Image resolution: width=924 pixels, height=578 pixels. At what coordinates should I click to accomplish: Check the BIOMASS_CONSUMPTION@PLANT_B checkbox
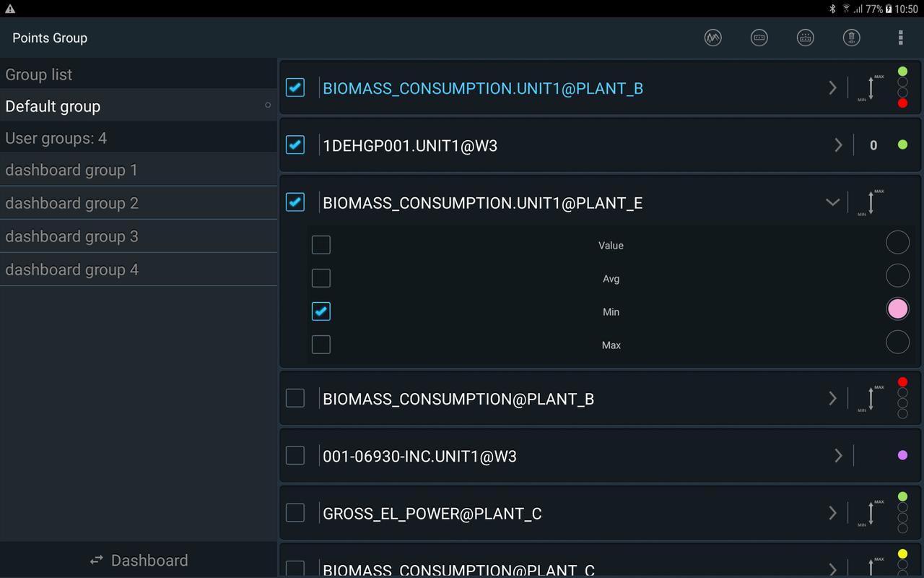tap(295, 398)
